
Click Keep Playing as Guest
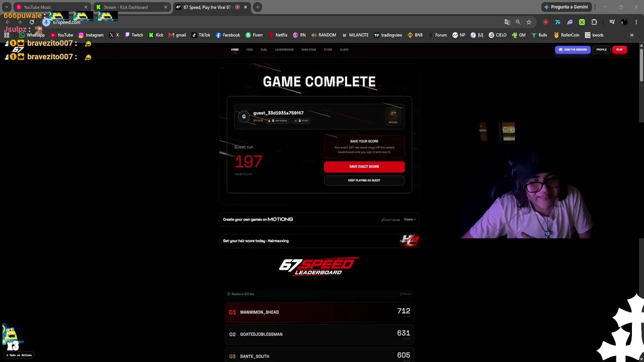pyautogui.click(x=364, y=180)
